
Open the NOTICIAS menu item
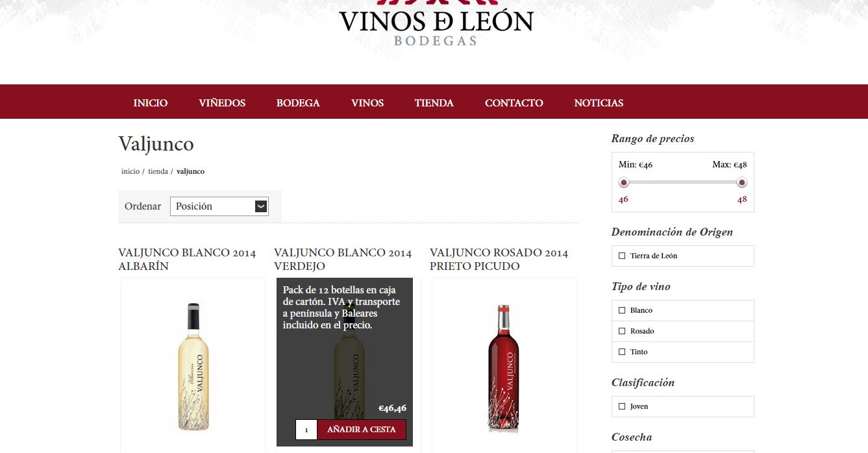pyautogui.click(x=599, y=103)
